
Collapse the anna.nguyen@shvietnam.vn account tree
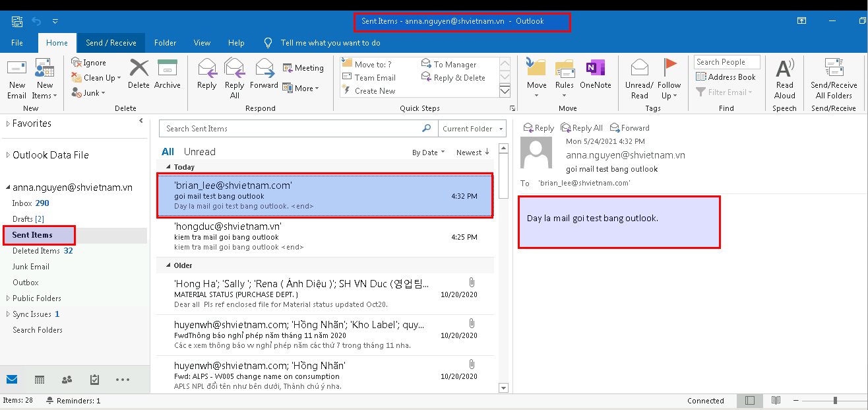pos(8,188)
